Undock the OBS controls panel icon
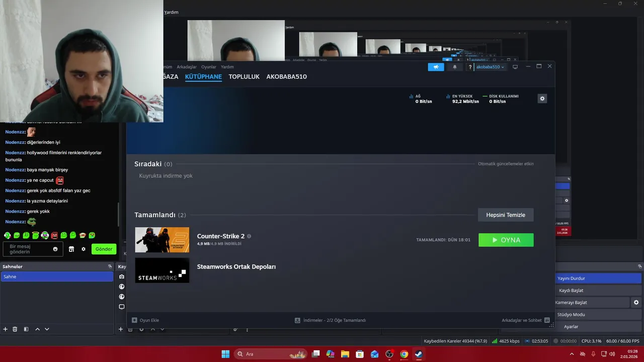644x362 pixels. [640, 266]
